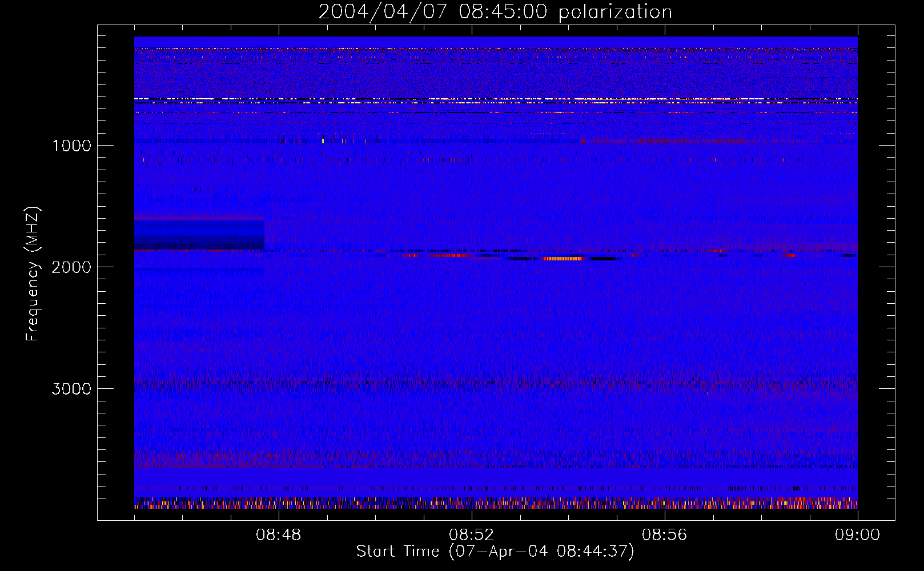Screen dimensions: 924x571
Task: Click the 'Start Time (07-Apr-04 08:44:37)' label
Action: tap(495, 552)
